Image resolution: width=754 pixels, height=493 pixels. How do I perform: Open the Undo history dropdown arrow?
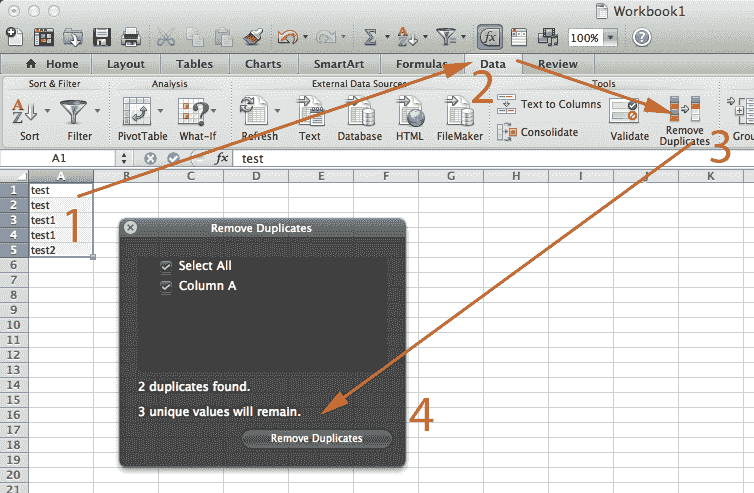[305, 37]
